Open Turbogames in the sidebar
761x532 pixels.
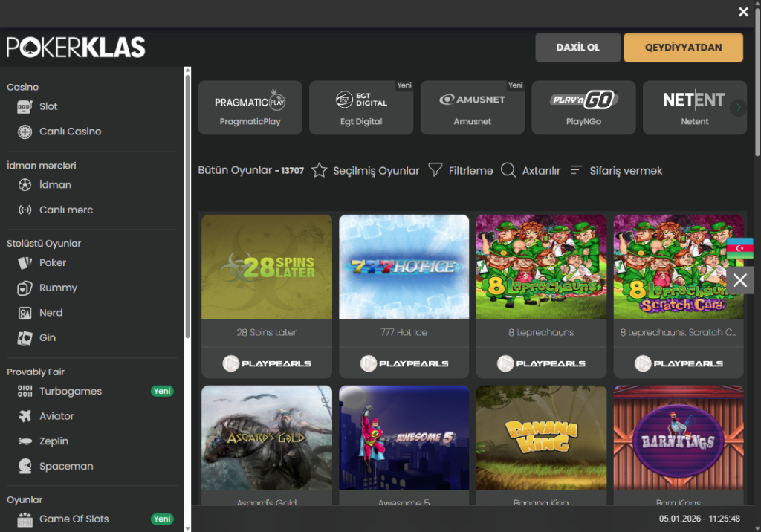(71, 391)
